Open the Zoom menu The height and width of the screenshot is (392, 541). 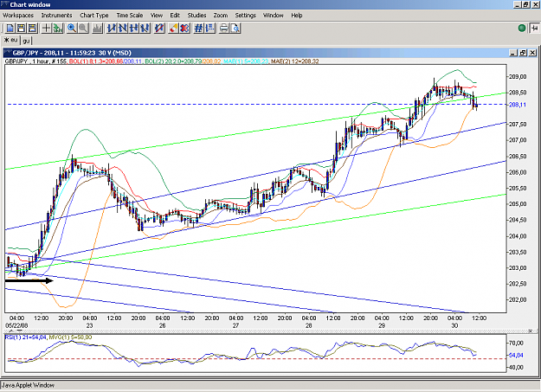pos(221,16)
